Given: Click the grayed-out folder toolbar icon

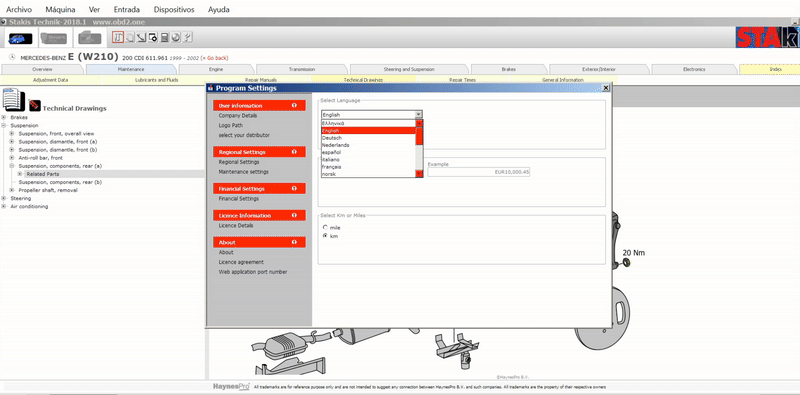Looking at the screenshot, I should tap(90, 38).
